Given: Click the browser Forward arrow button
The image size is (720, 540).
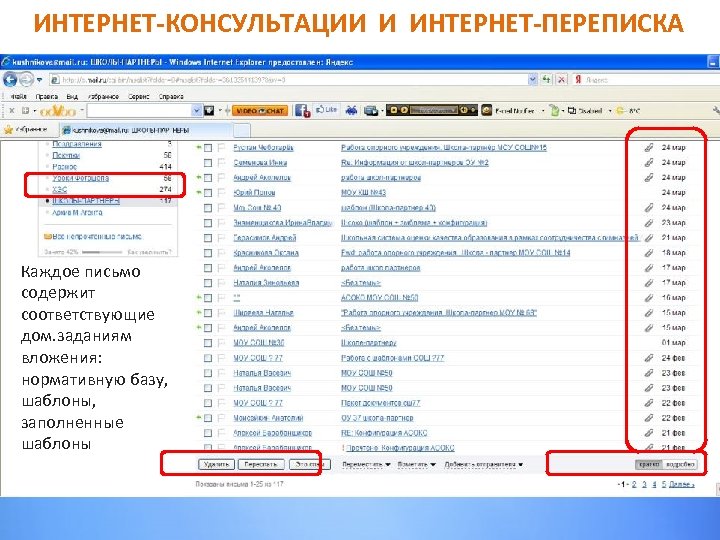Looking at the screenshot, I should tap(26, 79).
